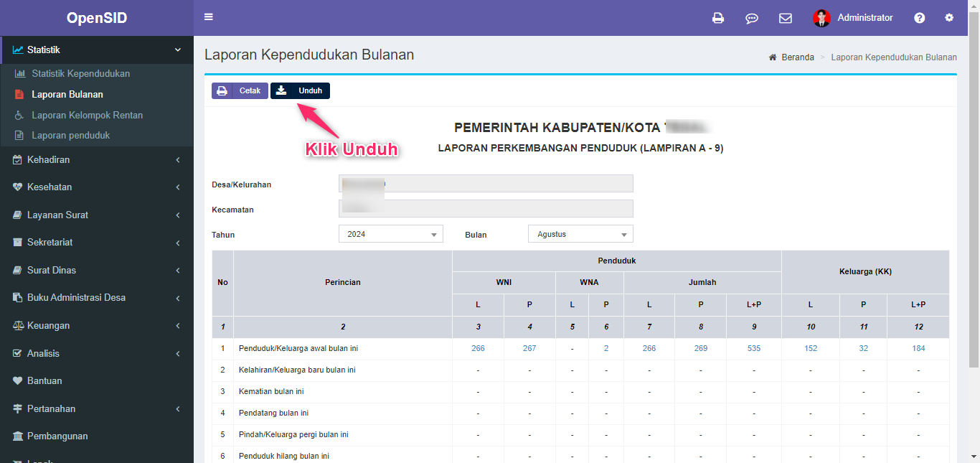Open the Tahun 2024 dropdown
The image size is (980, 463).
(x=390, y=233)
